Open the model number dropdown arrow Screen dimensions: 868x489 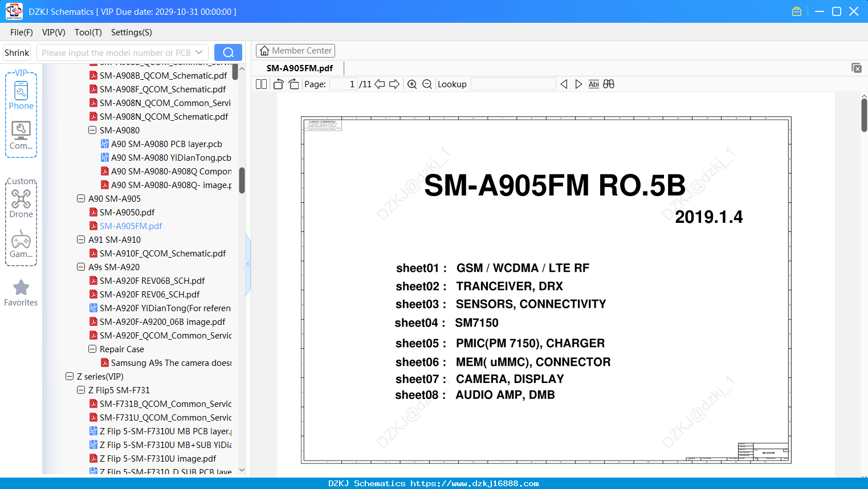coord(199,52)
